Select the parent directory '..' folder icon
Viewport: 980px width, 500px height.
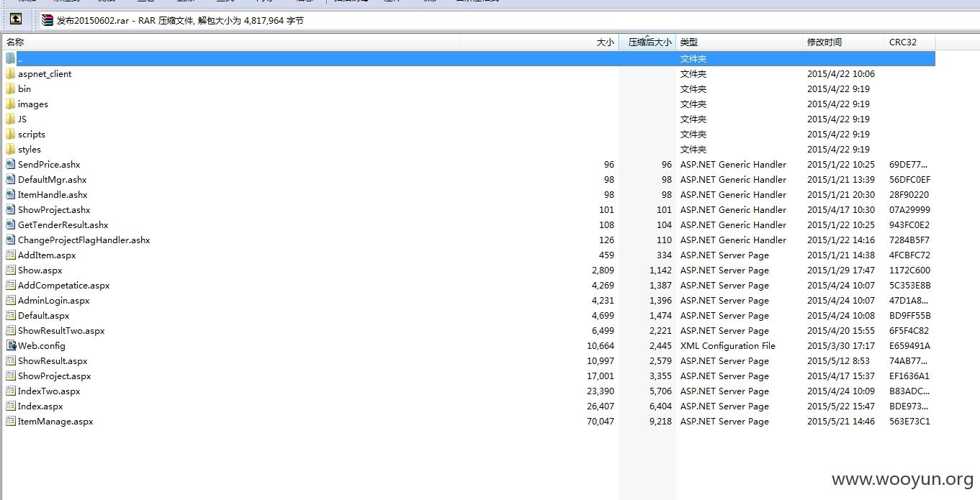[10, 58]
